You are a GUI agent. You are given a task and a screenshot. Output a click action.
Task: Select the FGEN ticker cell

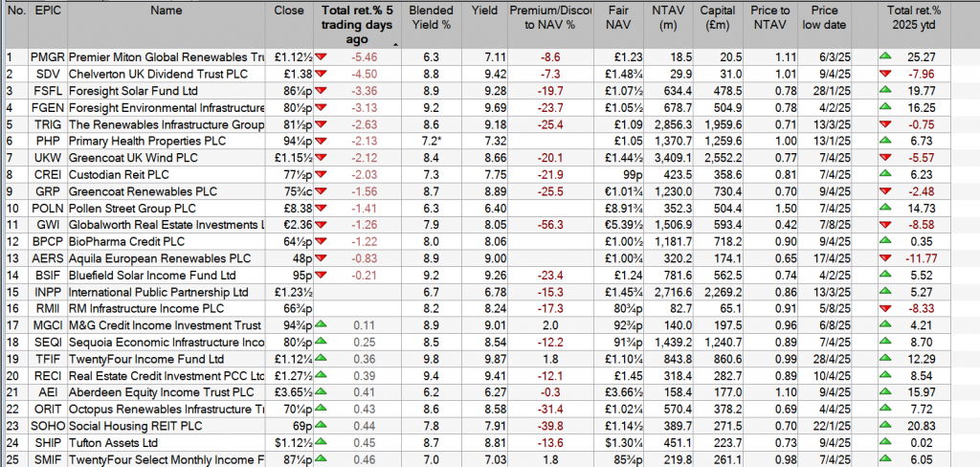48,107
